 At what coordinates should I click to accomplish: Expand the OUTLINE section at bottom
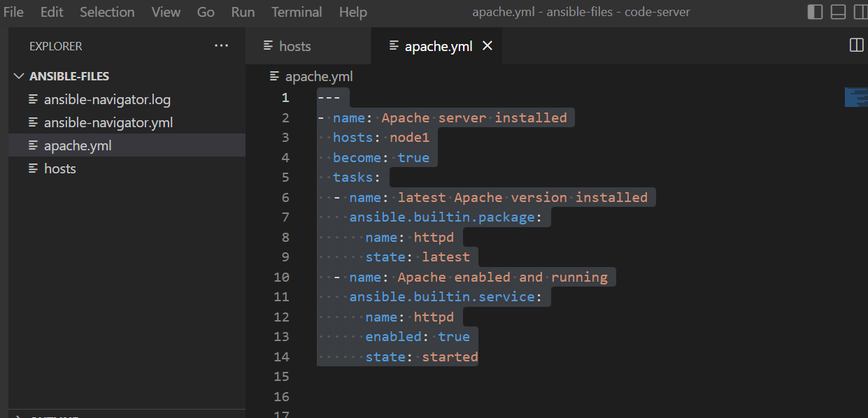coord(56,415)
